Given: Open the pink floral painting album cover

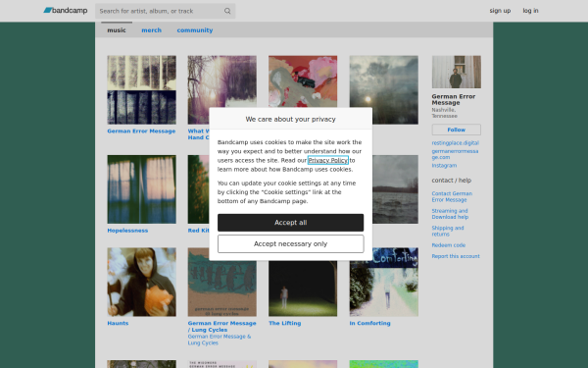Looking at the screenshot, I should [x=303, y=81].
